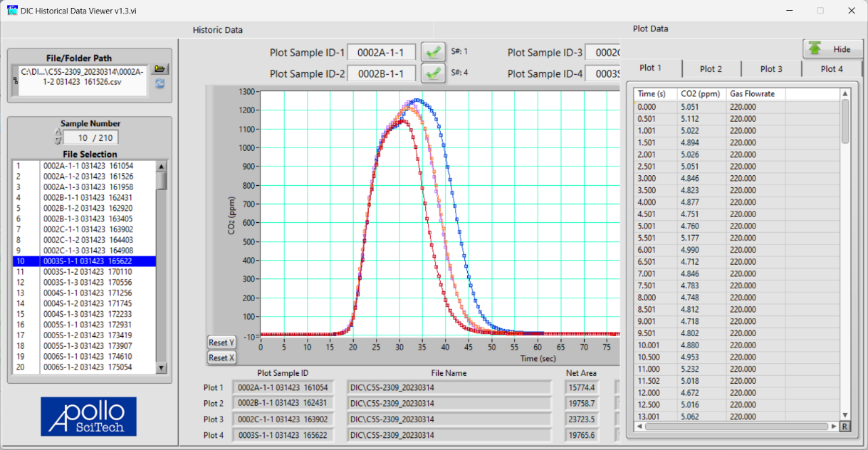Switch to the Plot 4 tab
868x450 pixels.
832,69
